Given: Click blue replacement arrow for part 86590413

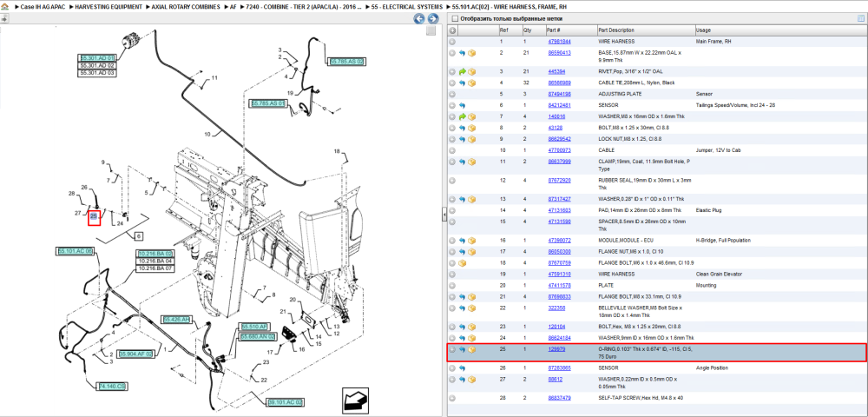Looking at the screenshot, I should 463,53.
